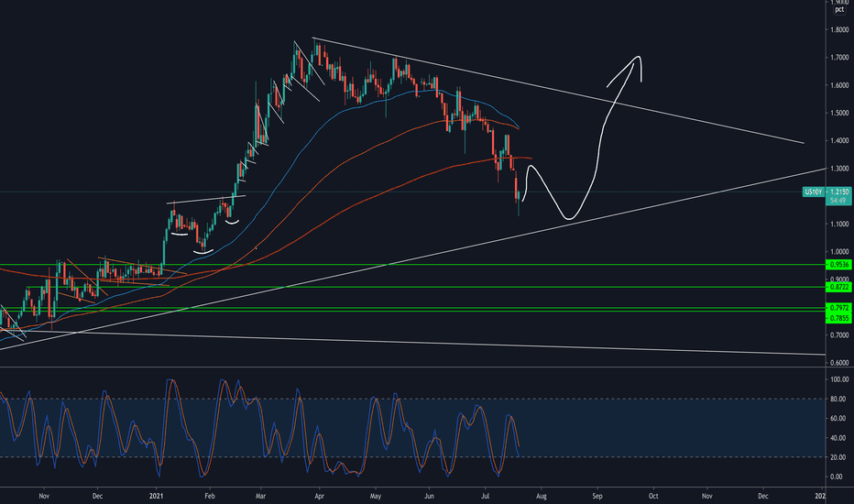Click the Jul label on time axis
The height and width of the screenshot is (504, 854).
(486, 497)
